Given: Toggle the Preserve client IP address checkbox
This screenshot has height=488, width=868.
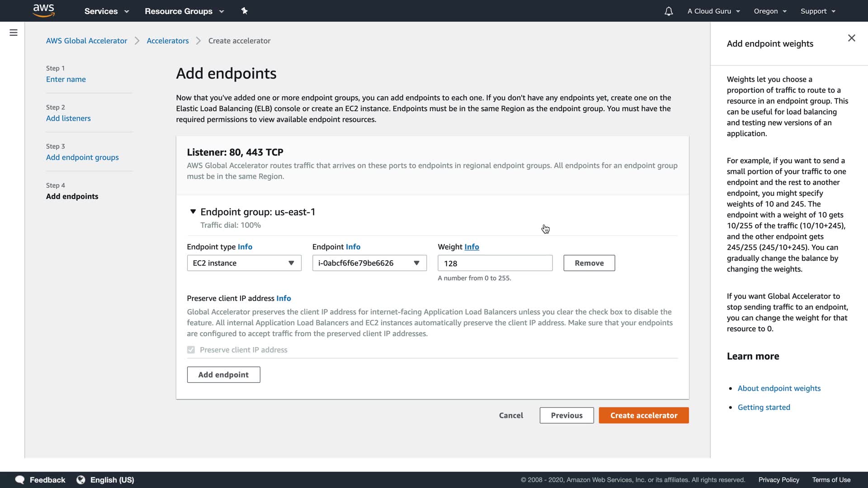Looking at the screenshot, I should tap(191, 350).
